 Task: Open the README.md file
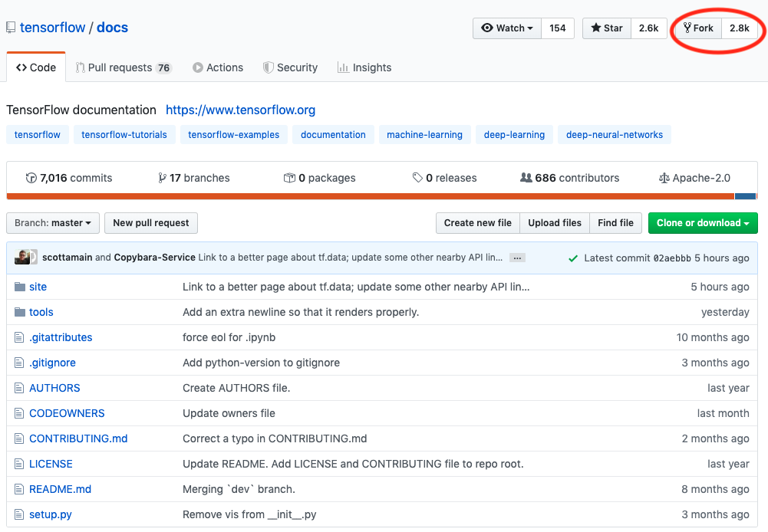coord(61,489)
